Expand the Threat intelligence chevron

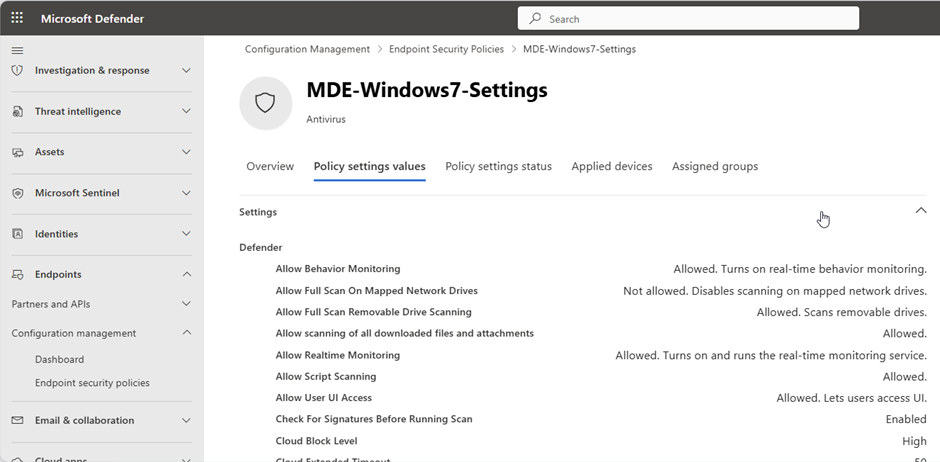186,111
